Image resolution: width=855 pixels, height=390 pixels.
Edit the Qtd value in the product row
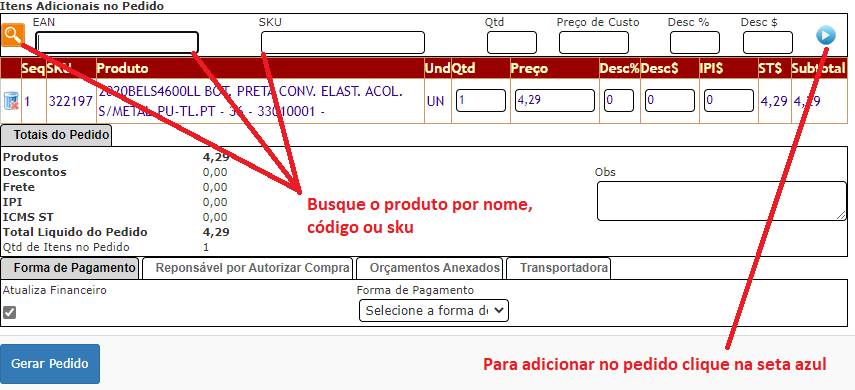[480, 101]
